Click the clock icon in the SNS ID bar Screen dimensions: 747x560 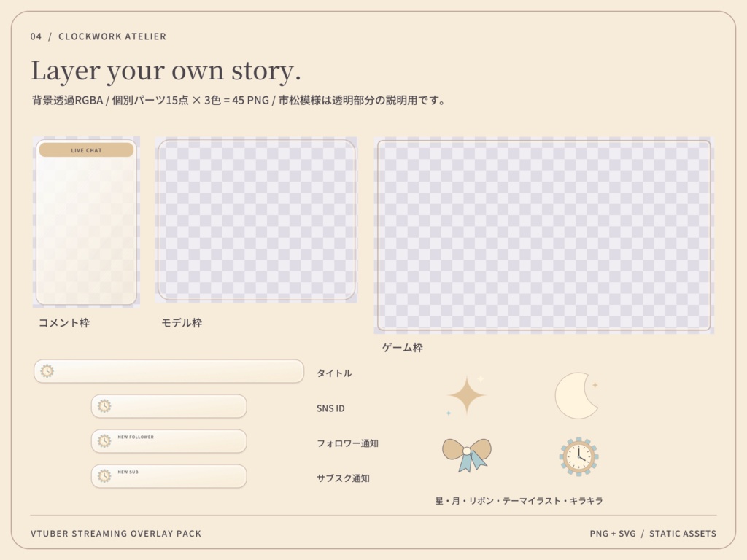pyautogui.click(x=104, y=406)
